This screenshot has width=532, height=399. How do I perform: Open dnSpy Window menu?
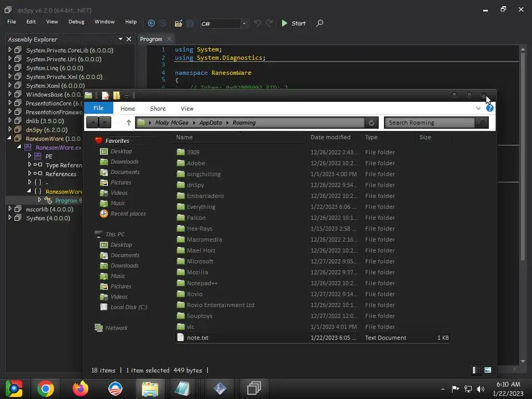[x=104, y=21]
